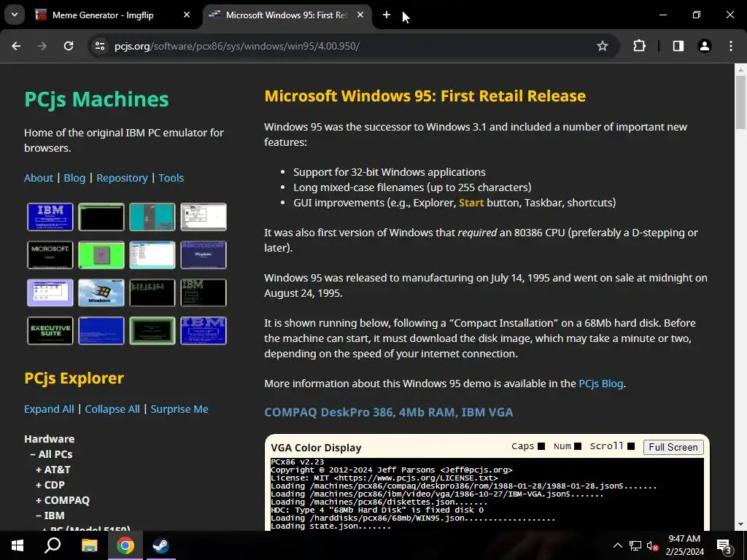The height and width of the screenshot is (560, 747).
Task: Click the scrollbar down arrow
Action: (x=740, y=524)
